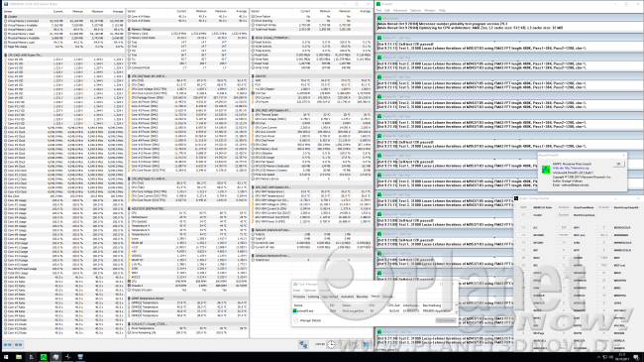
Task: Collapse the Memory Timings sensor group
Action: (x=130, y=29)
